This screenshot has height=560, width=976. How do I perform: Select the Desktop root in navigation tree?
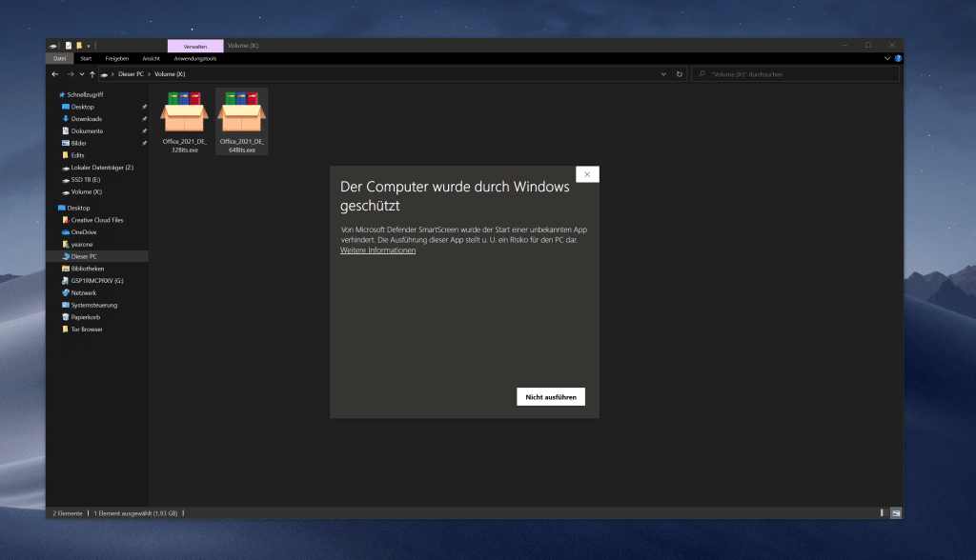[x=78, y=208]
